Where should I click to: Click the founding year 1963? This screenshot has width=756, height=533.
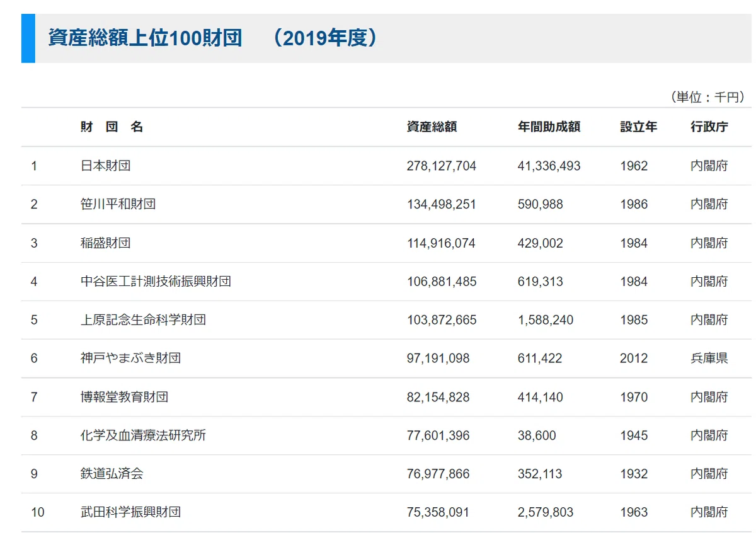click(x=634, y=512)
